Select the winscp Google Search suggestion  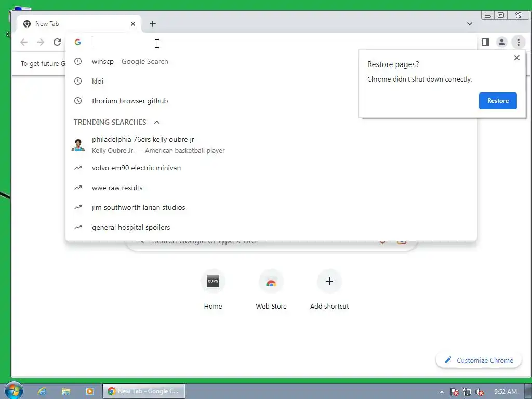click(x=271, y=61)
